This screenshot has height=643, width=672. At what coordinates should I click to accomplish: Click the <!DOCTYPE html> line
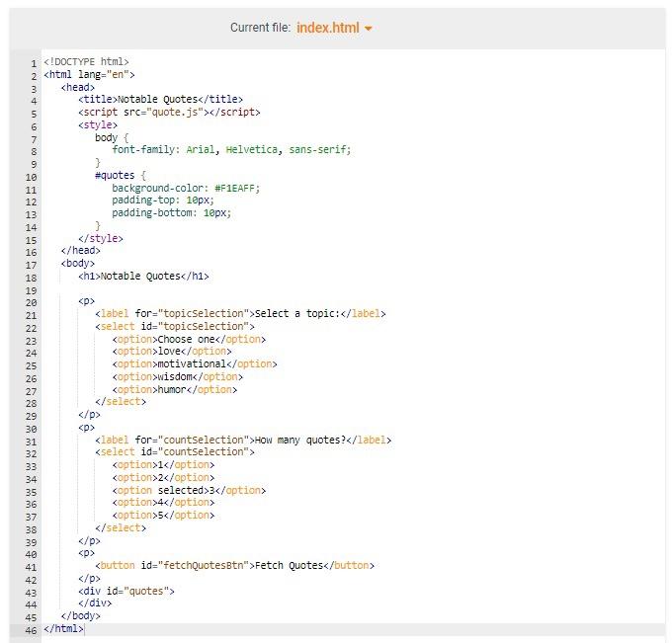pos(86,61)
